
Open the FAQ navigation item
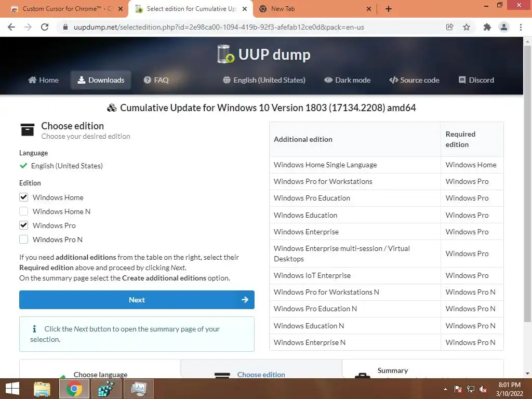pyautogui.click(x=156, y=80)
